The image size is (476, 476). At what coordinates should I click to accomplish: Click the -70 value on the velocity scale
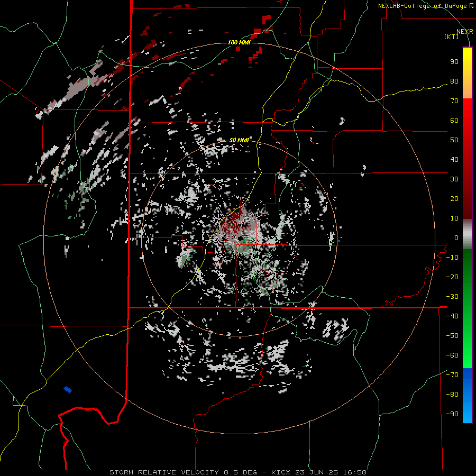452,374
